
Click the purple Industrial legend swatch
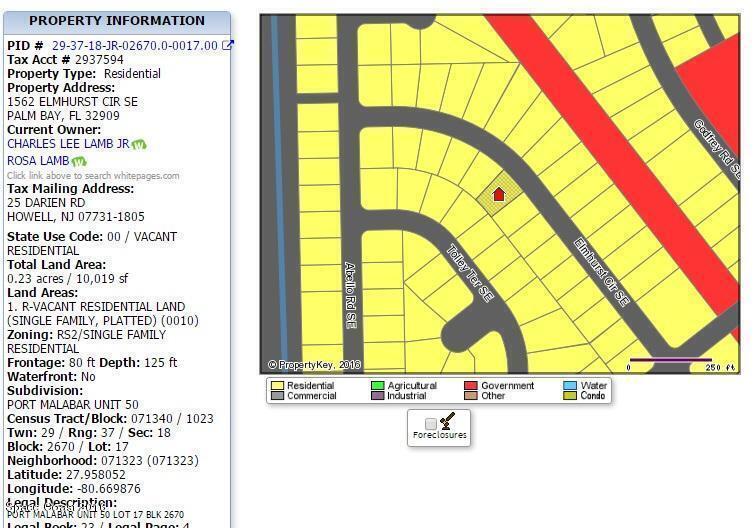click(x=377, y=396)
